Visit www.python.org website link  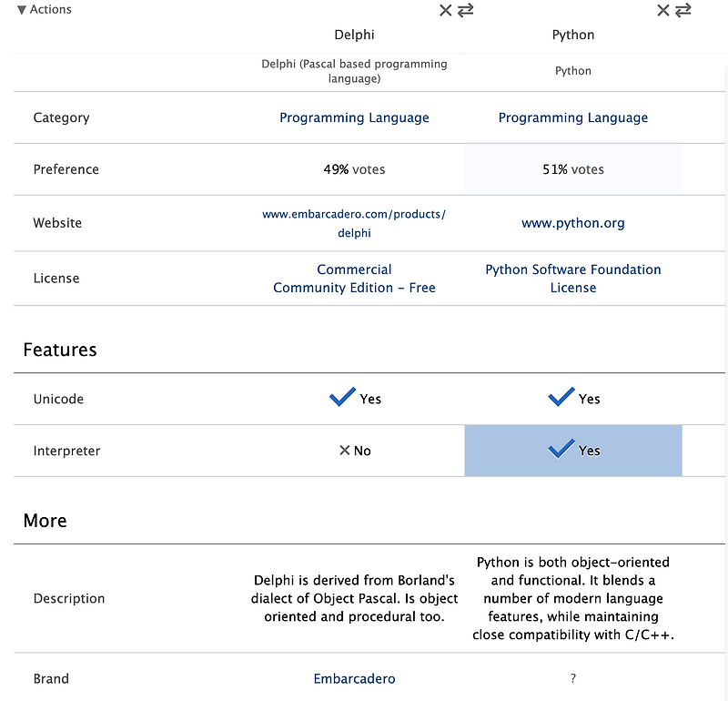(573, 223)
